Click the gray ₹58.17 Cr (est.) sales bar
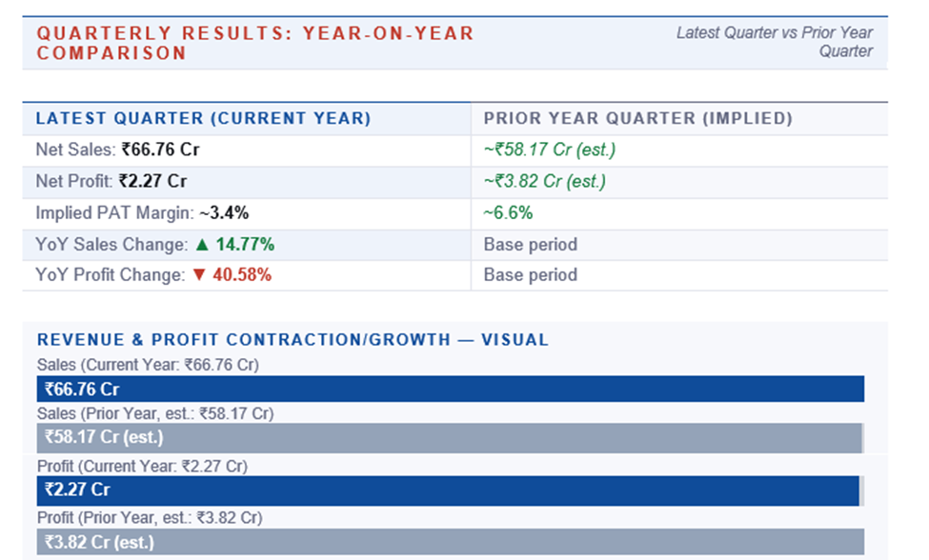 click(450, 438)
